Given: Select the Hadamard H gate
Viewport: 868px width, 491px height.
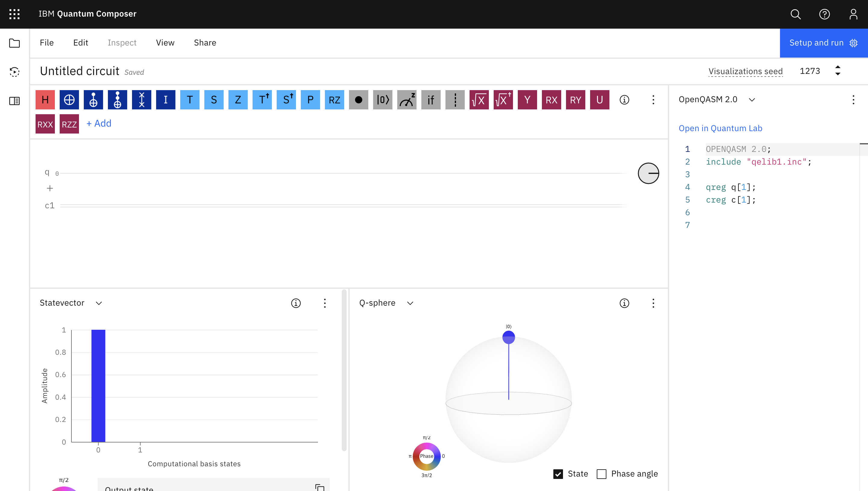Looking at the screenshot, I should (x=45, y=100).
